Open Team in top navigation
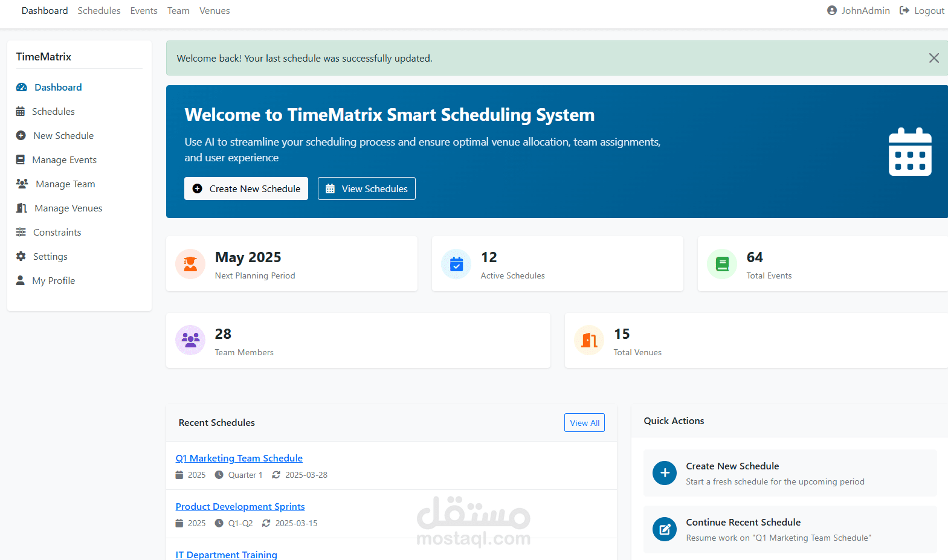Viewport: 948px width, 560px height. (x=178, y=11)
